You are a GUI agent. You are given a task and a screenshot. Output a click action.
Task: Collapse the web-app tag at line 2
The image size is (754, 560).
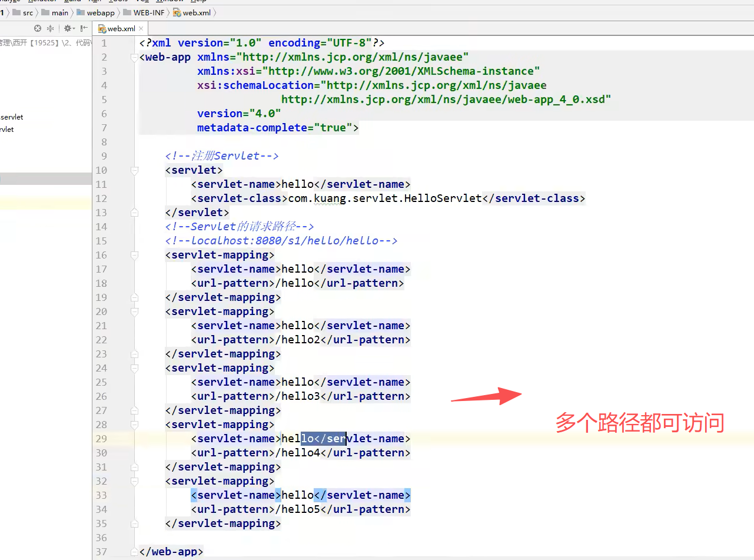click(134, 57)
